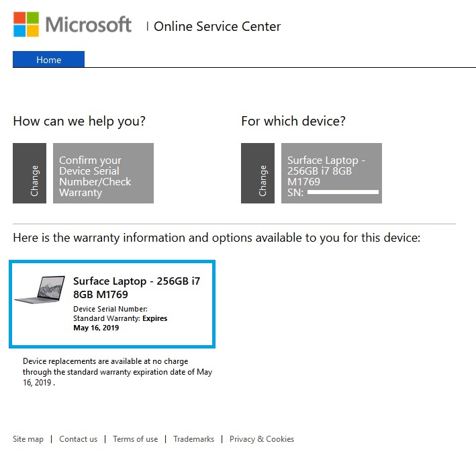
Task: Select the Surface Laptop - 256GB i7 8GB M1769 heading
Action: pyautogui.click(x=136, y=287)
